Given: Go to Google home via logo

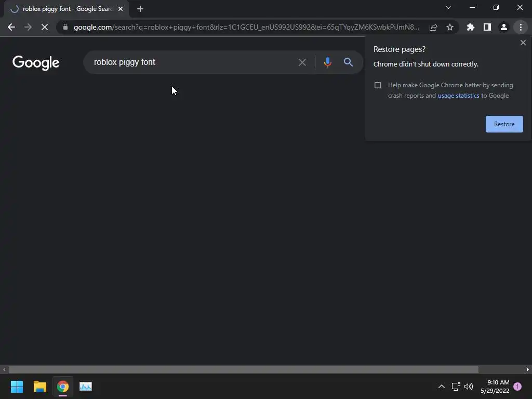Looking at the screenshot, I should tap(36, 63).
